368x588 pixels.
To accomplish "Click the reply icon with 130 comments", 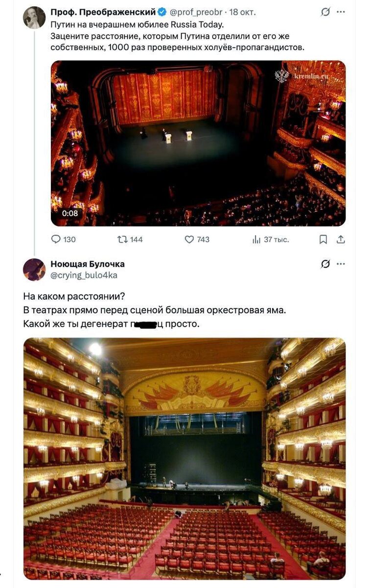I will (56, 239).
